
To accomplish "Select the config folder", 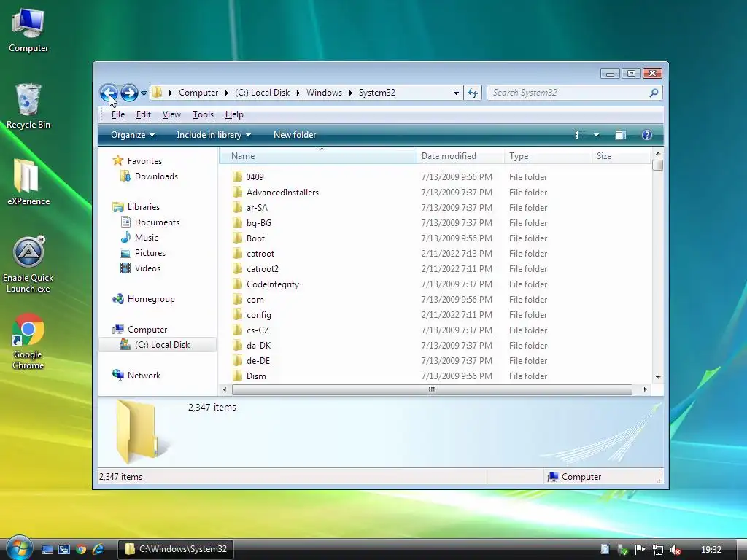I will point(258,315).
